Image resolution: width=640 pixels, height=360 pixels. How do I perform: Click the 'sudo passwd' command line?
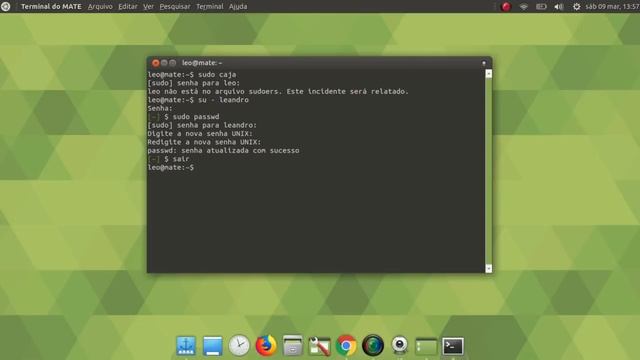184,117
